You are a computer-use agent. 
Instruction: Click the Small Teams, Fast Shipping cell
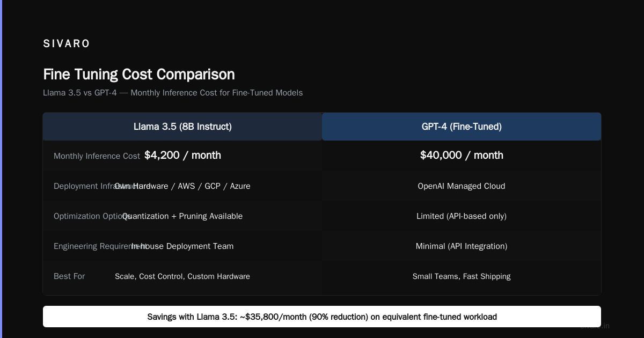click(x=462, y=276)
